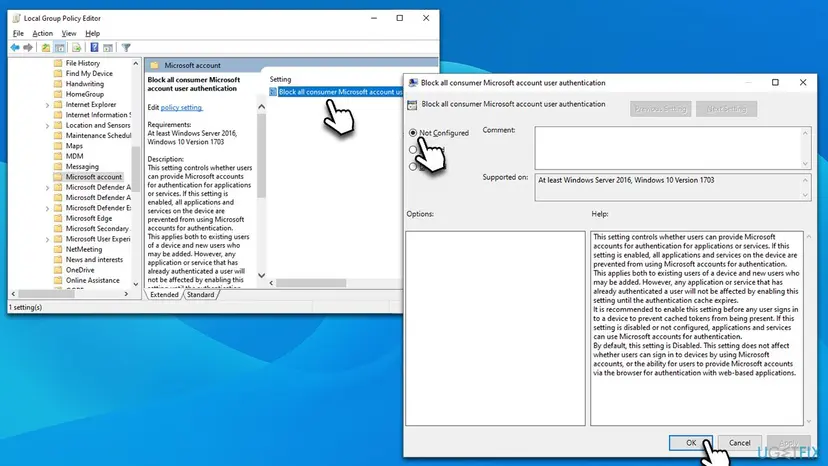Click the Local Group Policy Editor title icon
828x466 pixels.
click(x=16, y=18)
